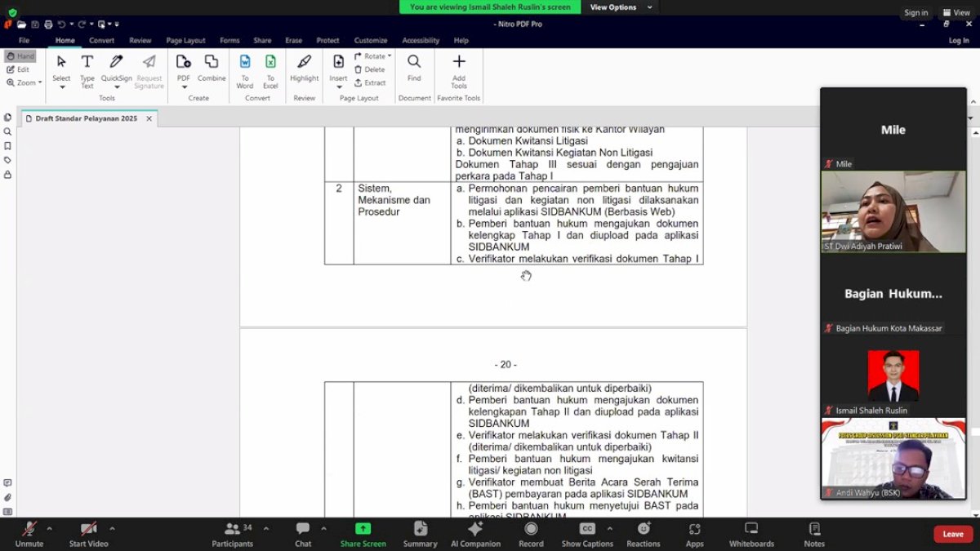Open the Pages panel in left sidebar
The image size is (980, 551).
(x=7, y=118)
